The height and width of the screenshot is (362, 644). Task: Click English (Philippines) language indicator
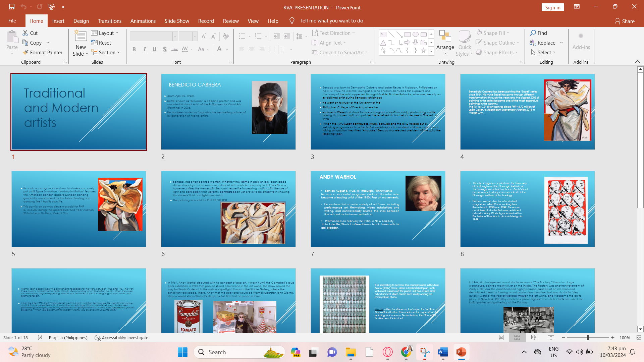(68, 338)
